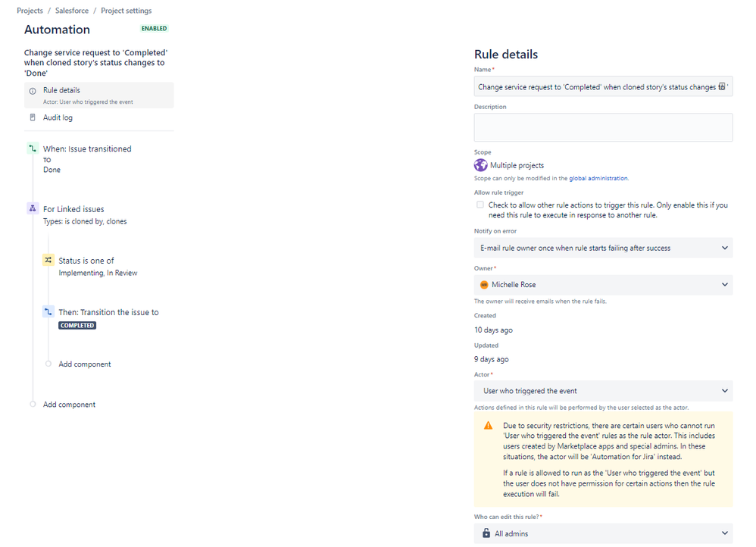Click the '9 days ago' updated value
The image size is (756, 547).
click(492, 359)
